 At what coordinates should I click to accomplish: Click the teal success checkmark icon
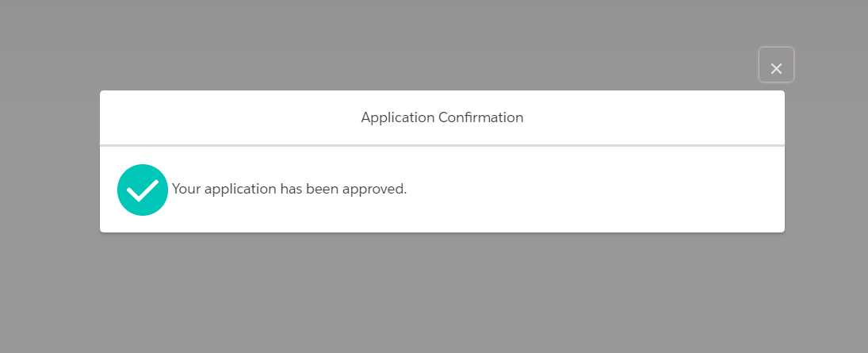(x=142, y=190)
